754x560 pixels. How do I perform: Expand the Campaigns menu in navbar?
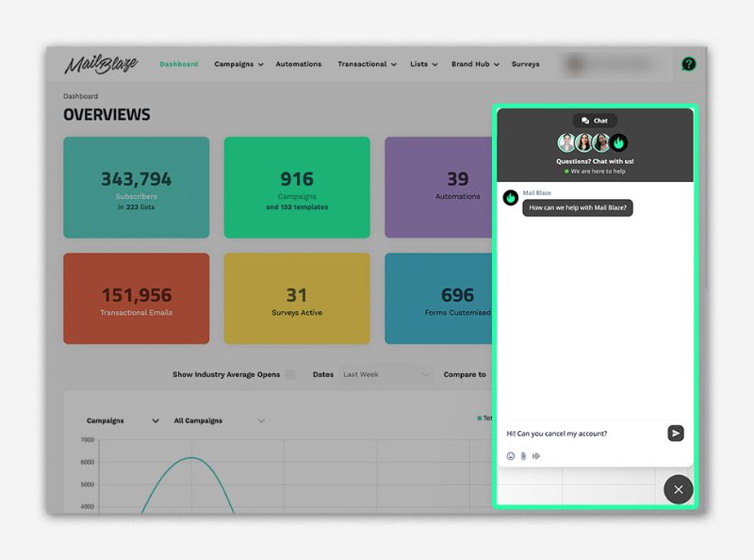click(238, 64)
